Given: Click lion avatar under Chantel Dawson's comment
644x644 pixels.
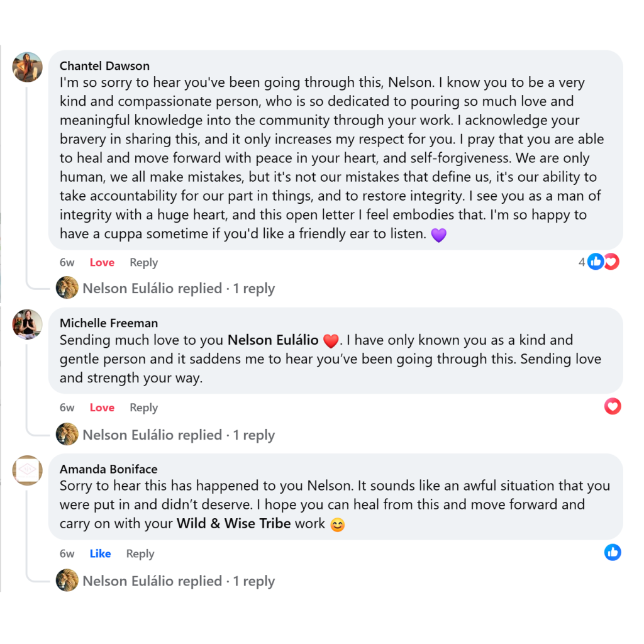Looking at the screenshot, I should [67, 288].
